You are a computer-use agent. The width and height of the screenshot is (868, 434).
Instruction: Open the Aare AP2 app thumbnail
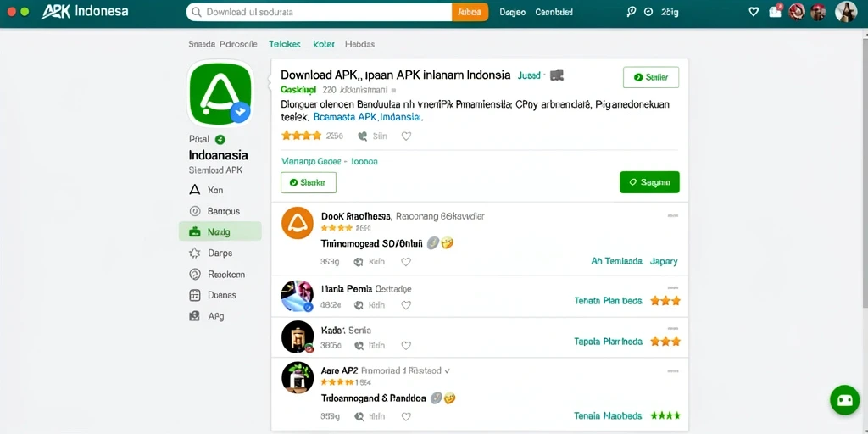tap(298, 377)
